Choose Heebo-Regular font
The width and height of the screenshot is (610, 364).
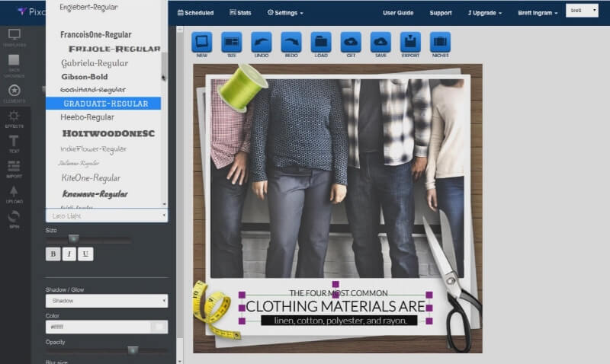[87, 117]
